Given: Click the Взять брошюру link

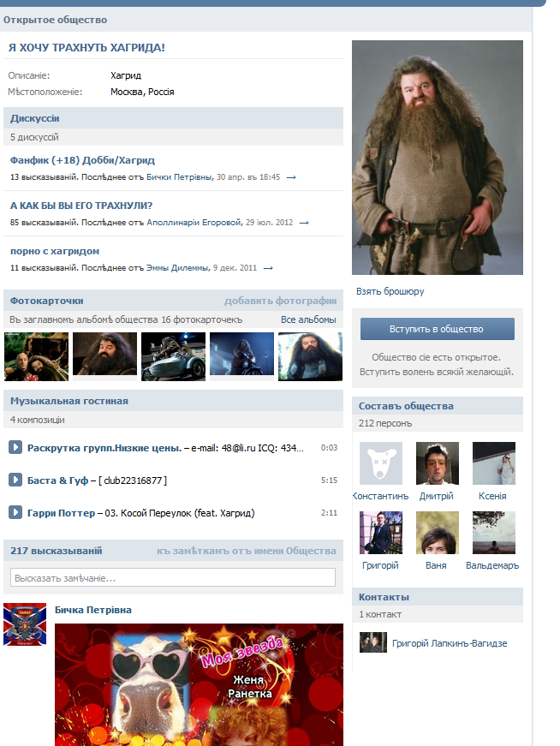Looking at the screenshot, I should click(x=390, y=291).
